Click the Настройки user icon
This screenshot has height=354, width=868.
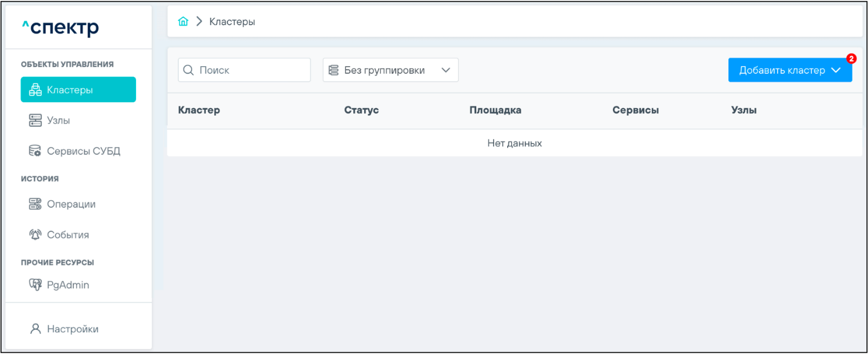coord(35,329)
